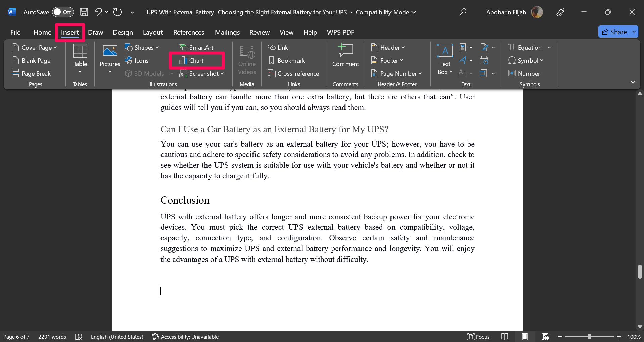Open the Design tab

[x=123, y=32]
